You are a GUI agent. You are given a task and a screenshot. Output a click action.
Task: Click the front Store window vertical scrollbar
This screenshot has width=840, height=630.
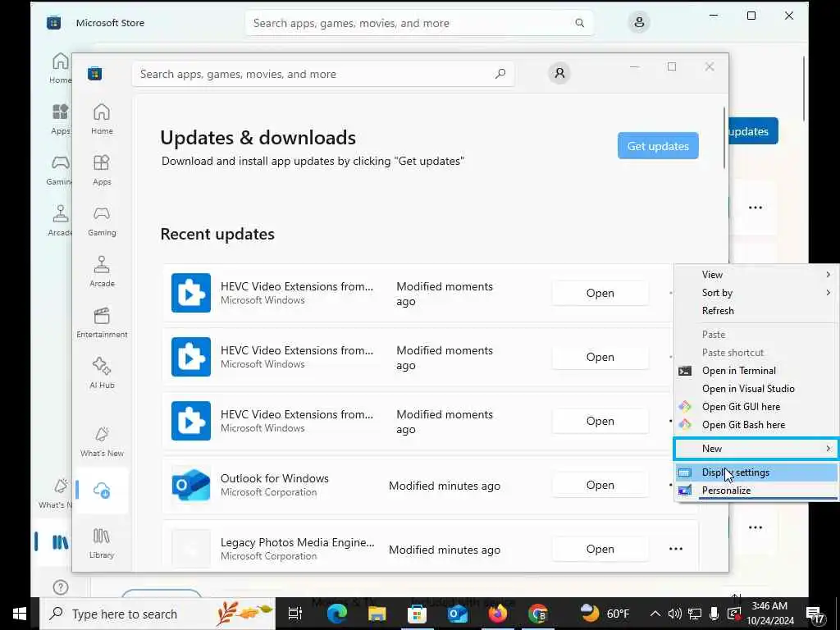click(x=724, y=138)
